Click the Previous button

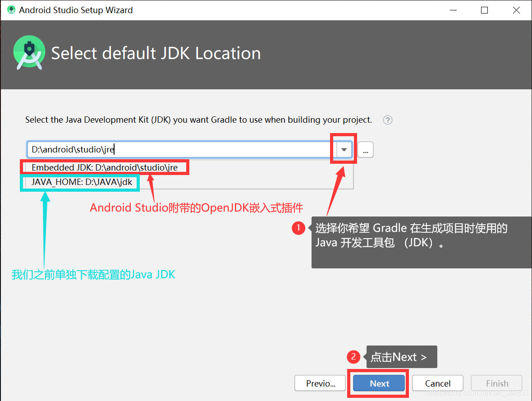(320, 383)
